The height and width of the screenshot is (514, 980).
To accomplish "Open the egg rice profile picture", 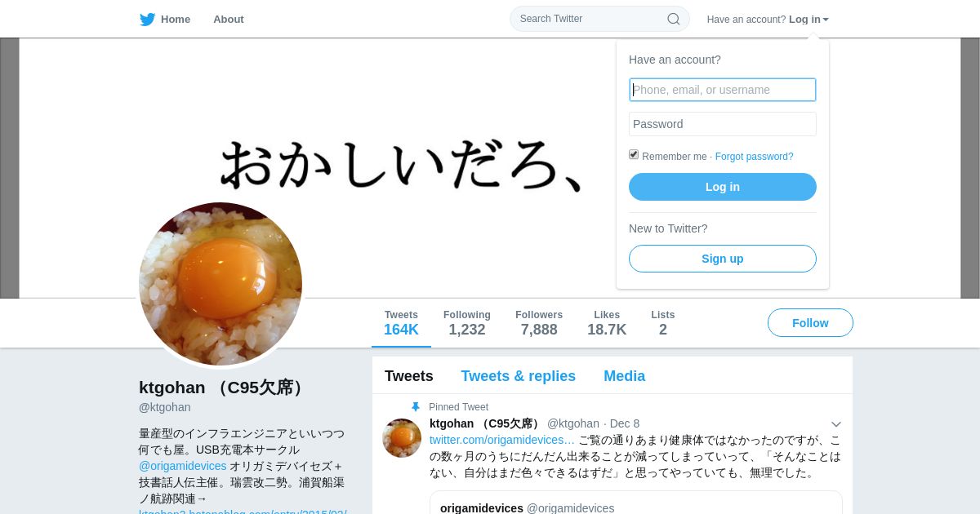I will pos(220,284).
